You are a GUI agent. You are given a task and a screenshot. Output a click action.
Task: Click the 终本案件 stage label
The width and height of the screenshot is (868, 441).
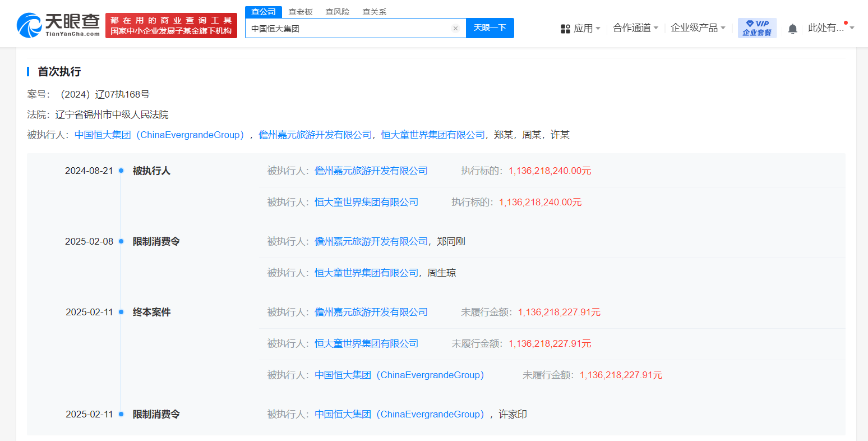tap(151, 312)
